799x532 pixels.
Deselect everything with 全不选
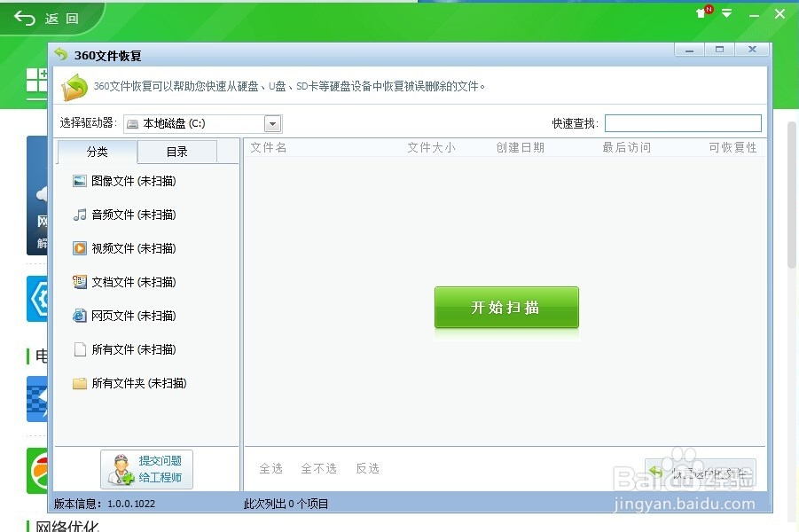[x=318, y=468]
